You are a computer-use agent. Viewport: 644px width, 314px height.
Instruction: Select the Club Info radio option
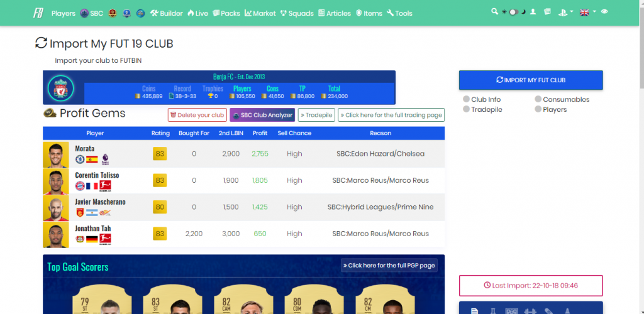click(466, 99)
